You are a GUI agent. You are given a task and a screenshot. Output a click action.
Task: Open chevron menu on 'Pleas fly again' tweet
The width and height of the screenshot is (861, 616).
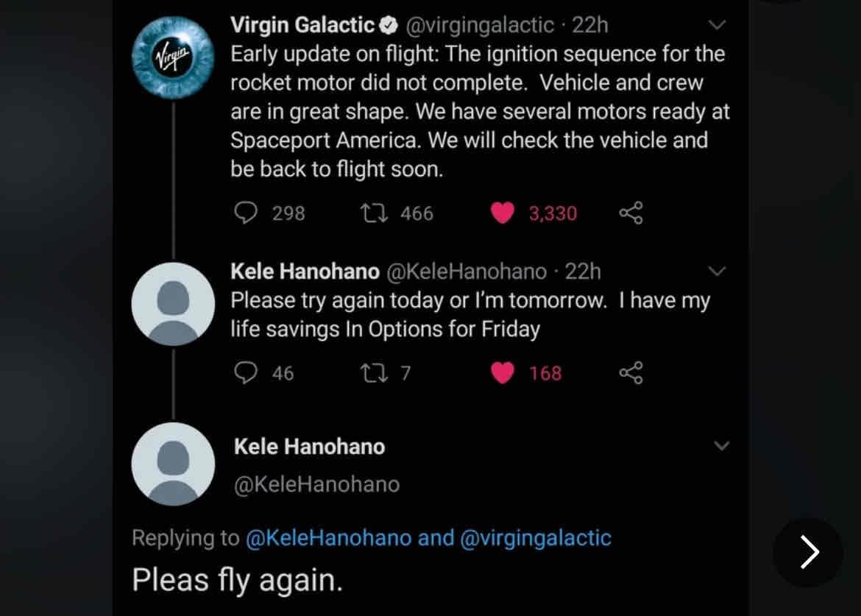coord(722,446)
